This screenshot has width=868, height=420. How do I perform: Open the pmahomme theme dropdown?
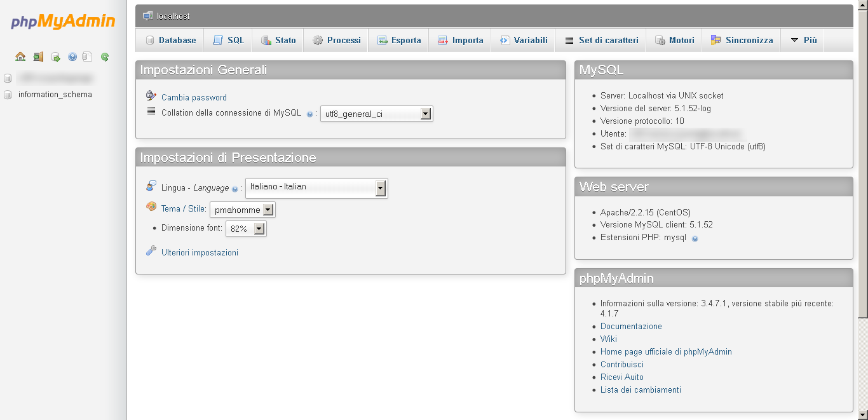[243, 210]
